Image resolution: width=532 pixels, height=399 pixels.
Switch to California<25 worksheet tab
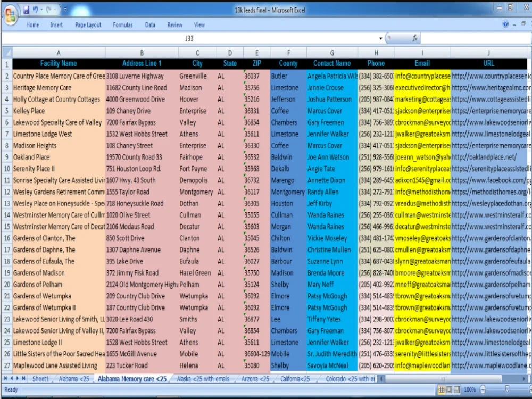coord(295,379)
